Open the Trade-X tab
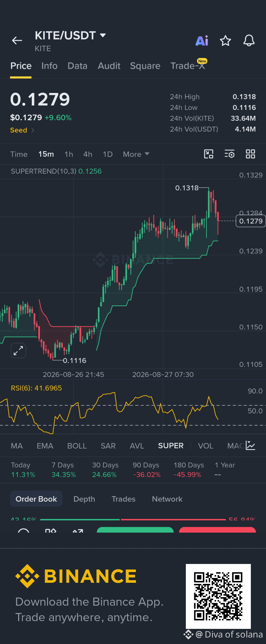266x644 pixels. [x=188, y=66]
